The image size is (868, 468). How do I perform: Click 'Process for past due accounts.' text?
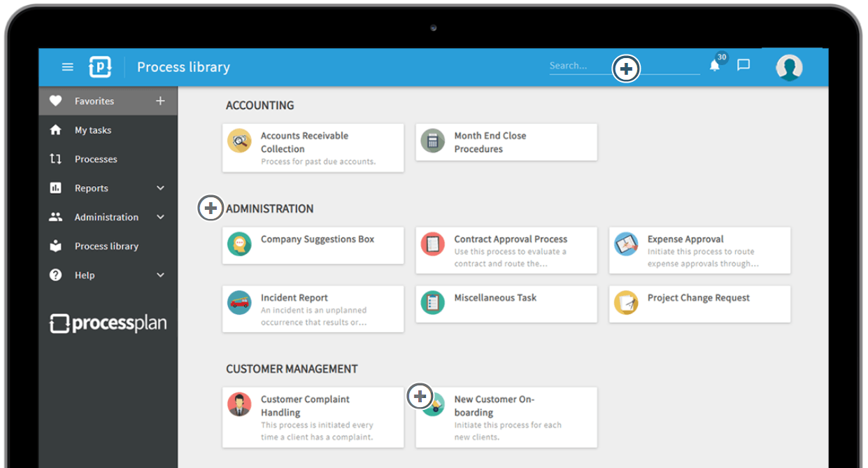tap(318, 162)
